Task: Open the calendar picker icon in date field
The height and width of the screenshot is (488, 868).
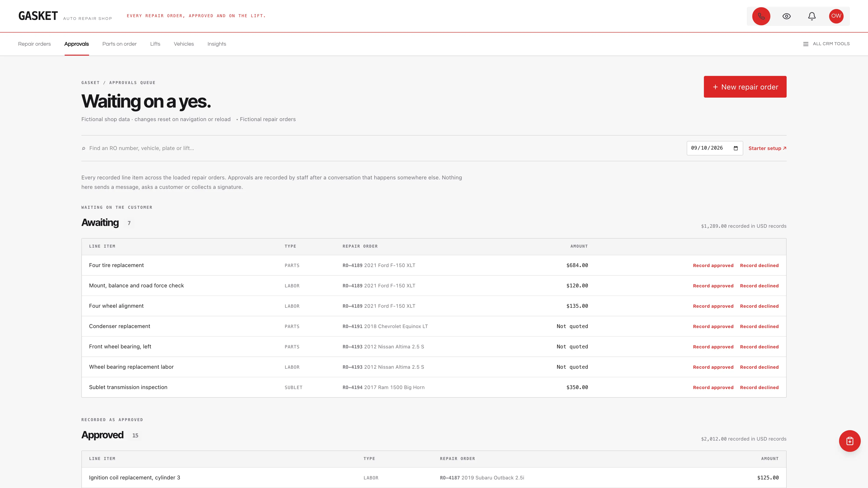Action: coord(736,148)
